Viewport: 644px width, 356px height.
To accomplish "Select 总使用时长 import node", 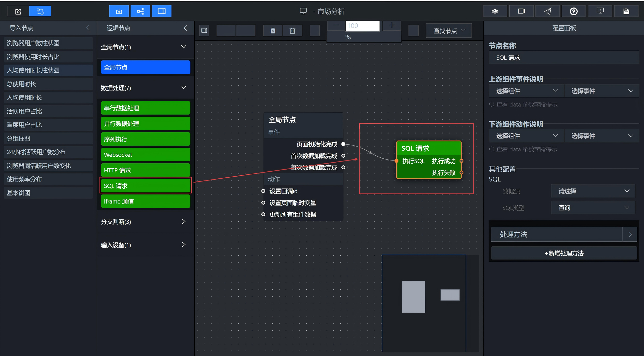I will coord(48,84).
